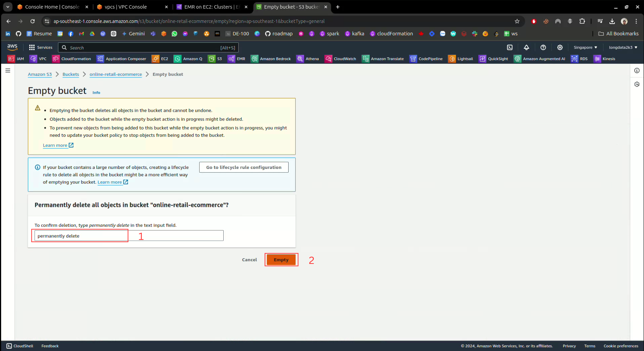Switch to the EMR on EC2 Clusters tab
The image size is (644, 351).
click(212, 7)
